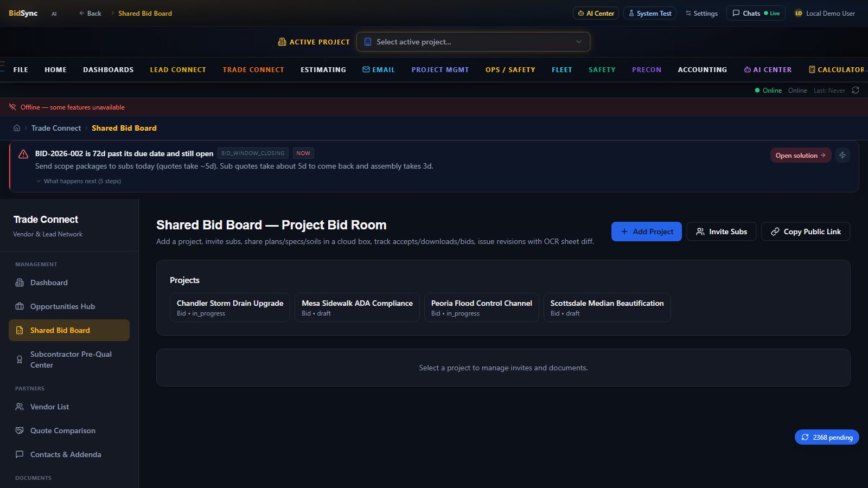Select the Chandler Storm Drain Upgrade project

click(230, 307)
